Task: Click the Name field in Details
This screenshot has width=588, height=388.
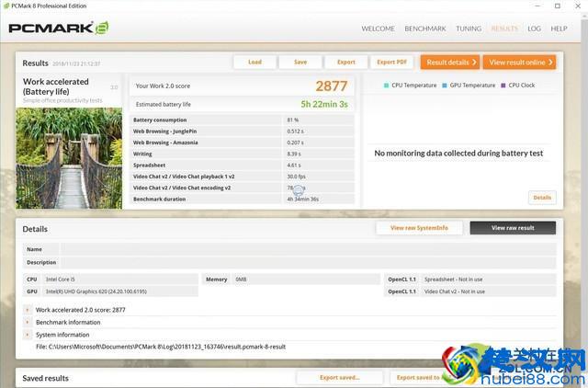Action: (307, 249)
